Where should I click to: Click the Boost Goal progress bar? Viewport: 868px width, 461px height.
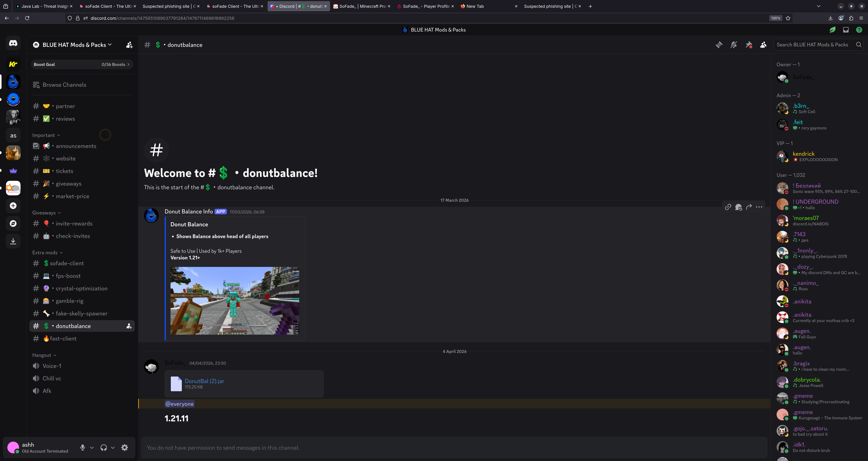pyautogui.click(x=82, y=64)
